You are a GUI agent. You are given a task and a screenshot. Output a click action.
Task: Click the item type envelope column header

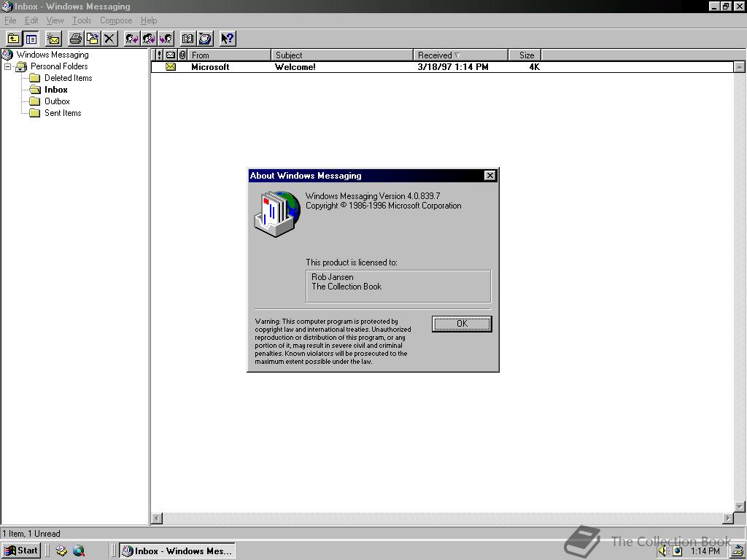coord(170,55)
